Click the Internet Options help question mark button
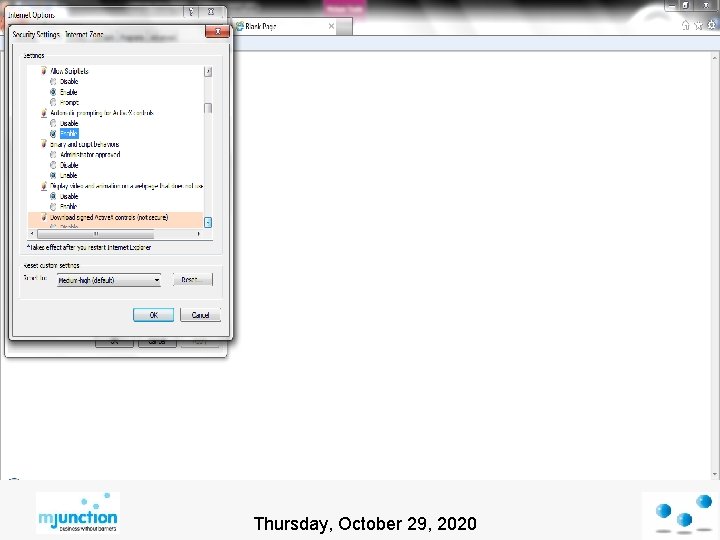Viewport: 720px width, 540px height. [191, 12]
